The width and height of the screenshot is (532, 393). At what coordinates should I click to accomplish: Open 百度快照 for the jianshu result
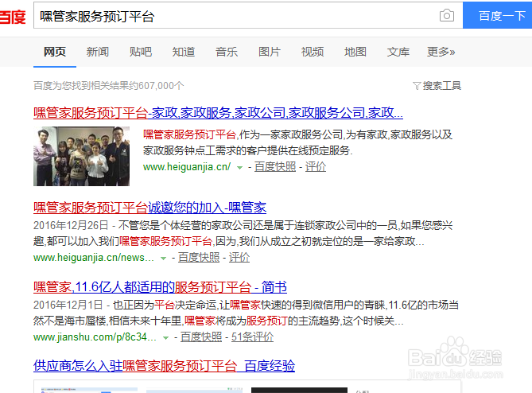[x=201, y=337]
